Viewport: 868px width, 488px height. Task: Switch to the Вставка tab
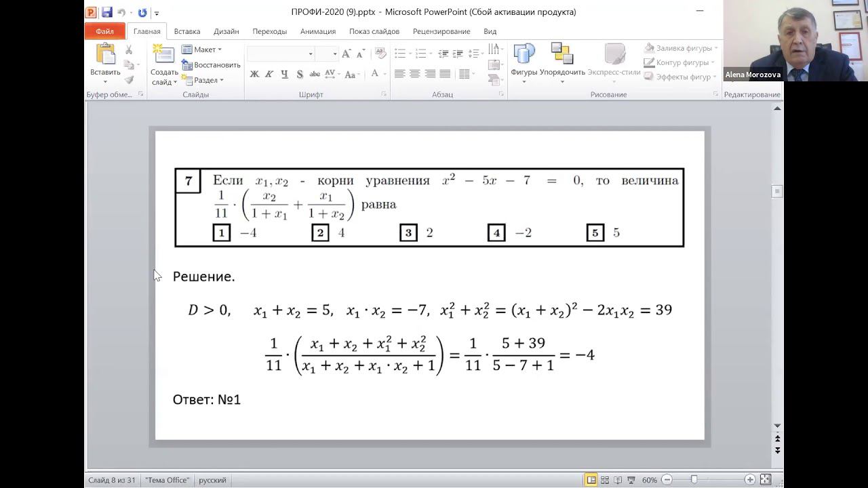[x=187, y=31]
